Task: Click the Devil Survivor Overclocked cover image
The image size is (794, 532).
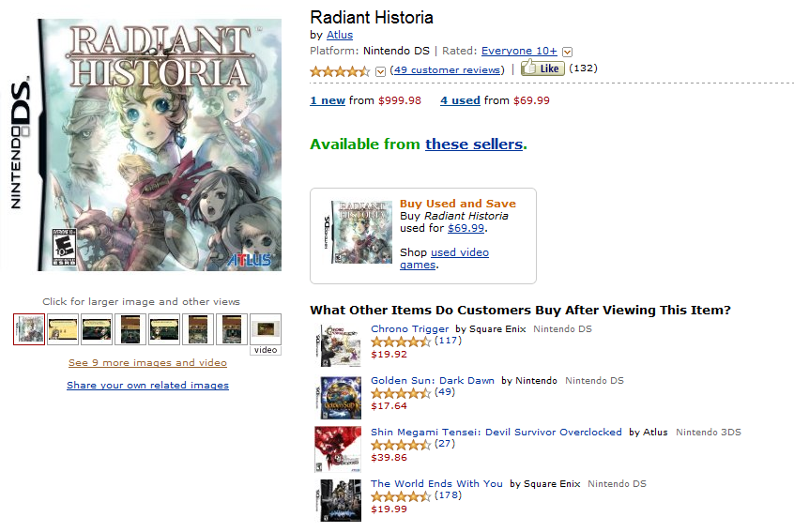Action: [x=337, y=448]
